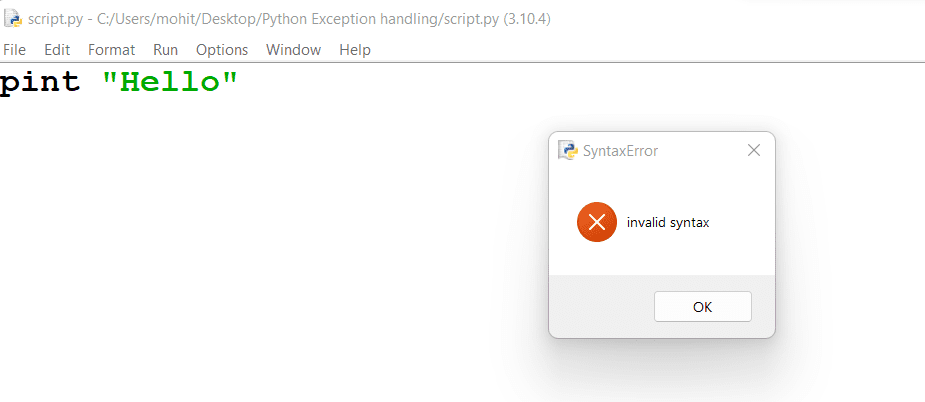The height and width of the screenshot is (402, 925).
Task: Open the File menu
Action: point(15,50)
